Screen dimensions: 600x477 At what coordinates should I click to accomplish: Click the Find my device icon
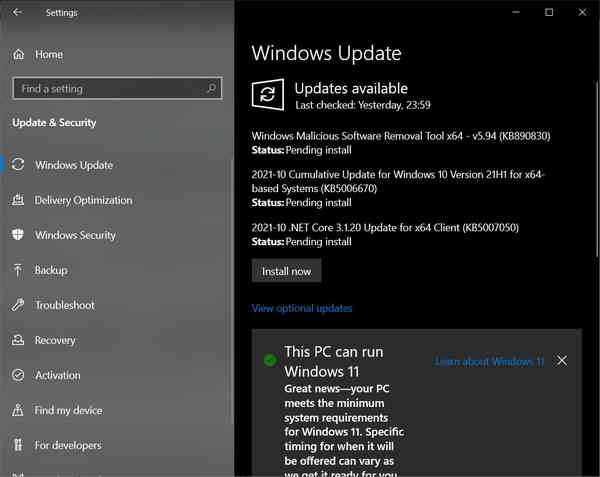[18, 410]
